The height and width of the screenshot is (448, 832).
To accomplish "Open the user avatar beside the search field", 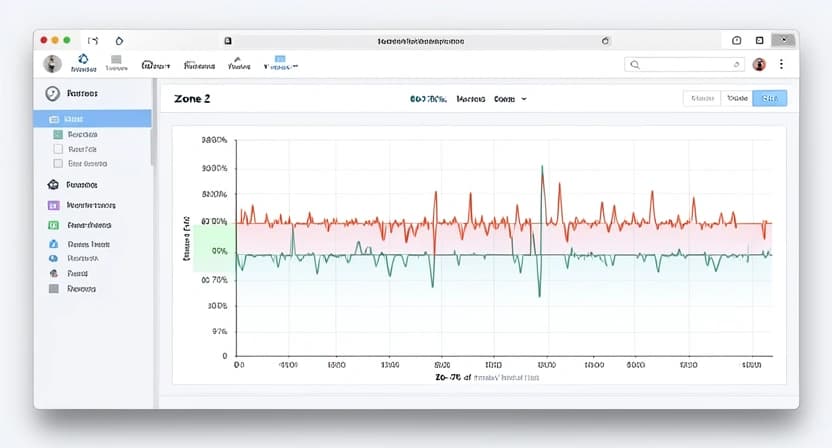I will 759,65.
